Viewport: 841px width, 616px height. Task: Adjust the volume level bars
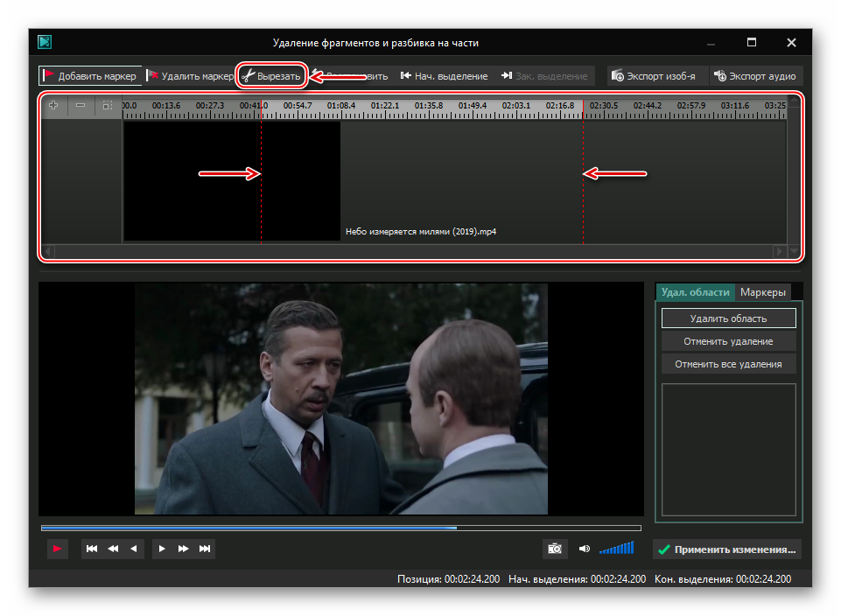click(617, 549)
